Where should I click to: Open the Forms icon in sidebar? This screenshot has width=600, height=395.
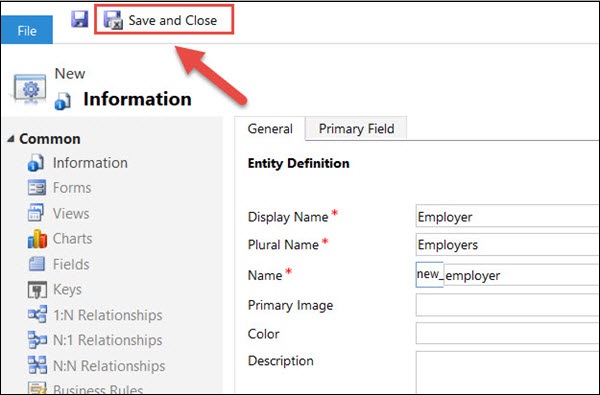(x=37, y=188)
